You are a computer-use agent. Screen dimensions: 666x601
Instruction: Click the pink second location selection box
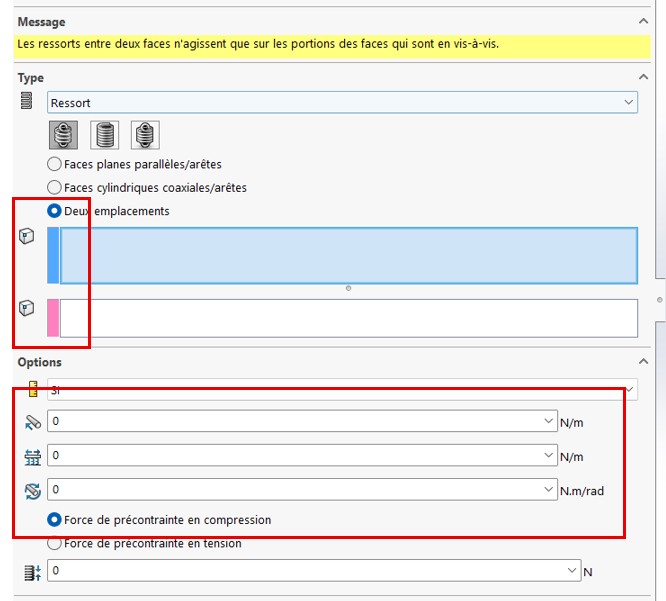click(348, 318)
